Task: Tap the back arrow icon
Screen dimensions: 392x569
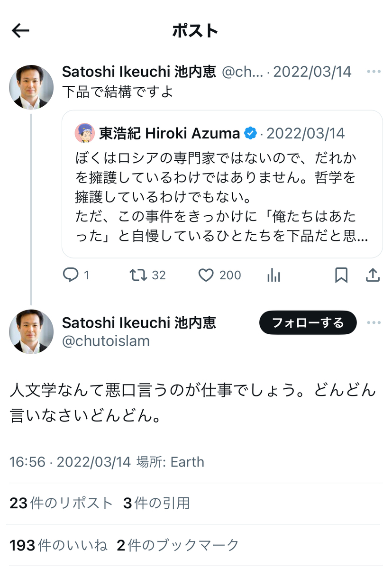Action: (x=20, y=31)
